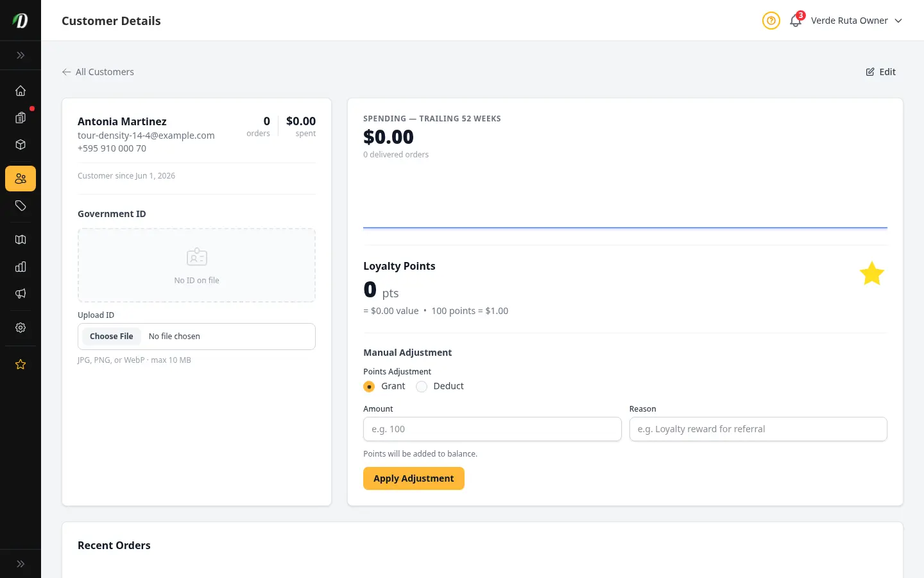Focus the Reason input field
This screenshot has width=924, height=578.
point(758,429)
